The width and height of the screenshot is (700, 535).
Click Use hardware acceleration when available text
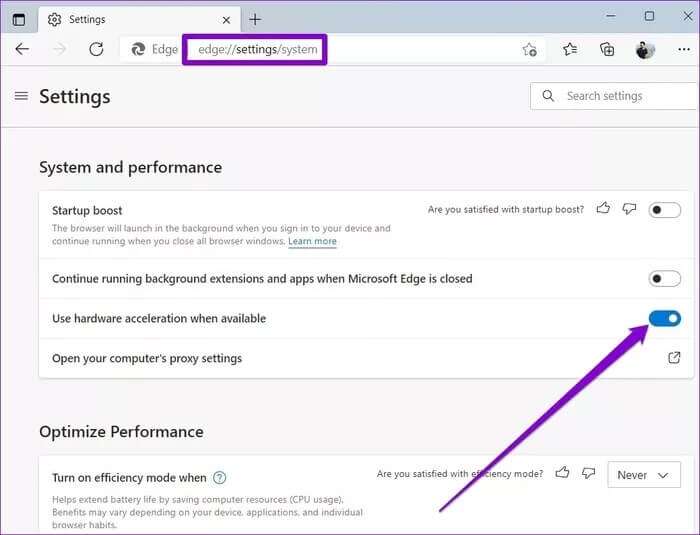tap(159, 318)
